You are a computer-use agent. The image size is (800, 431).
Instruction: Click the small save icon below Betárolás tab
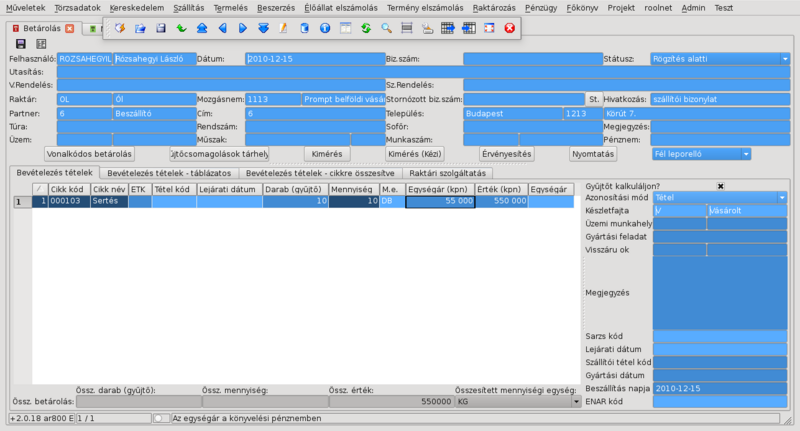point(23,44)
